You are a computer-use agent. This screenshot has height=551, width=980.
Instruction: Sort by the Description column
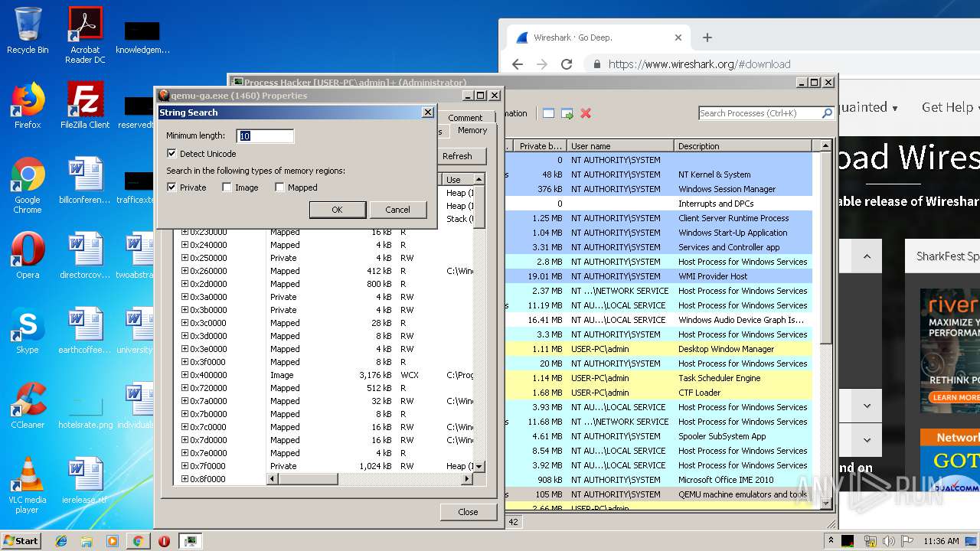point(743,145)
